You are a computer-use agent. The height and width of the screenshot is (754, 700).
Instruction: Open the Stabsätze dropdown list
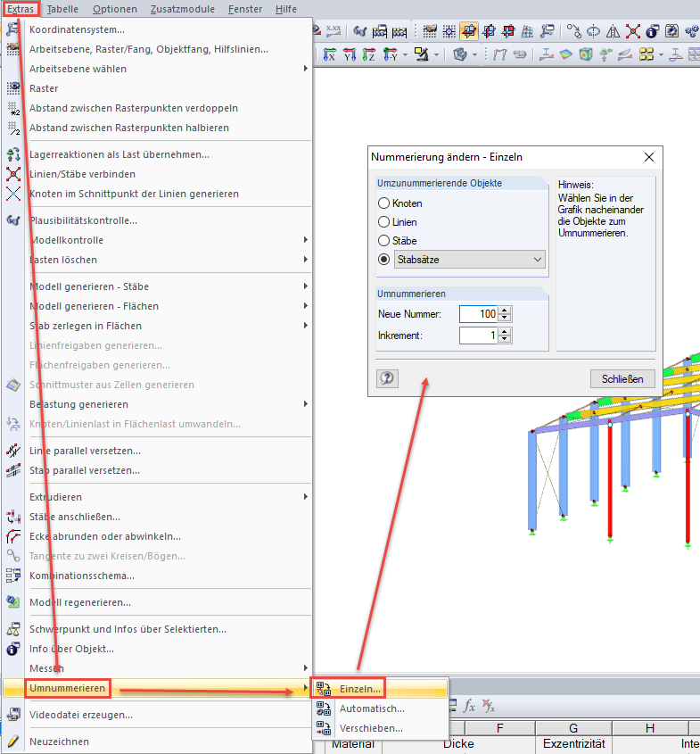(x=537, y=259)
